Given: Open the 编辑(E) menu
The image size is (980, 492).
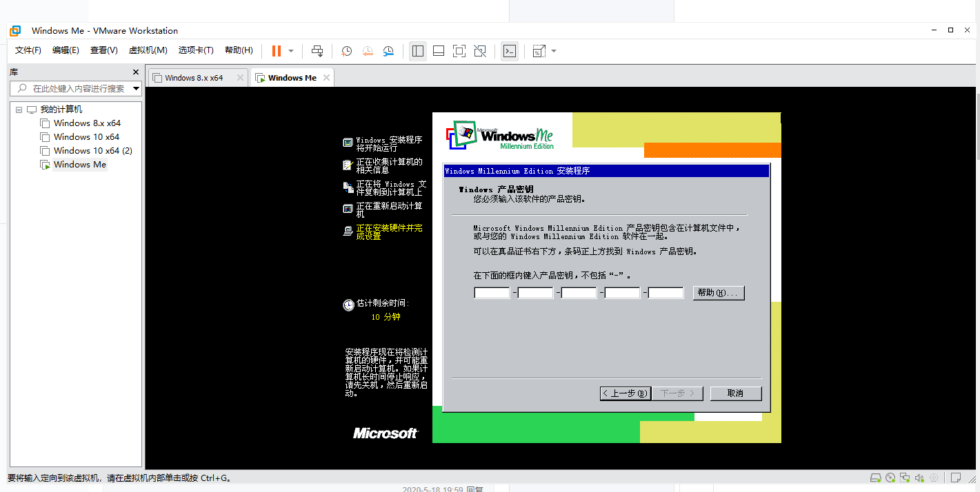Looking at the screenshot, I should click(66, 50).
